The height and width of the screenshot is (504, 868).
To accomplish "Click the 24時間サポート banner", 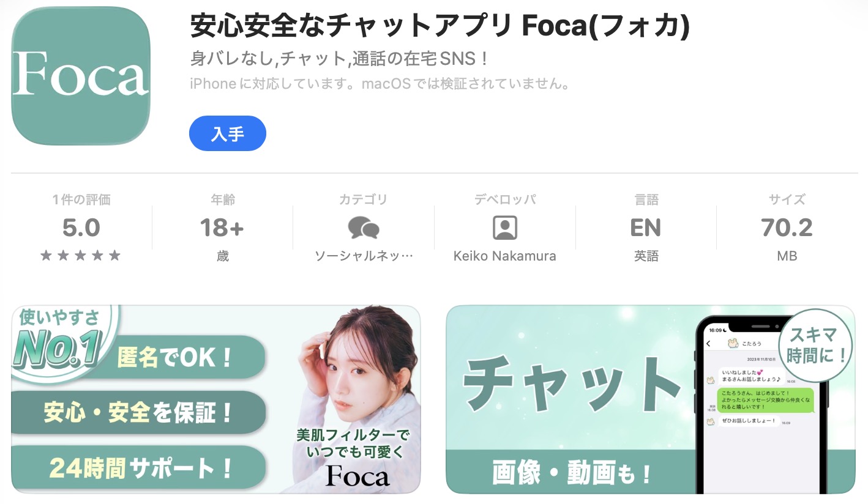I will click(x=139, y=469).
